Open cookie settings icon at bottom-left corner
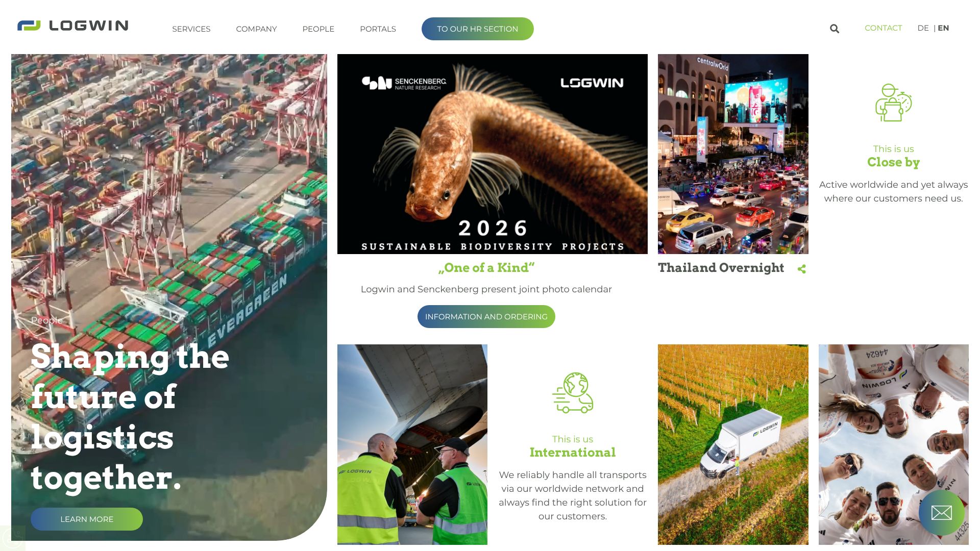This screenshot has width=980, height=551. [x=12, y=538]
